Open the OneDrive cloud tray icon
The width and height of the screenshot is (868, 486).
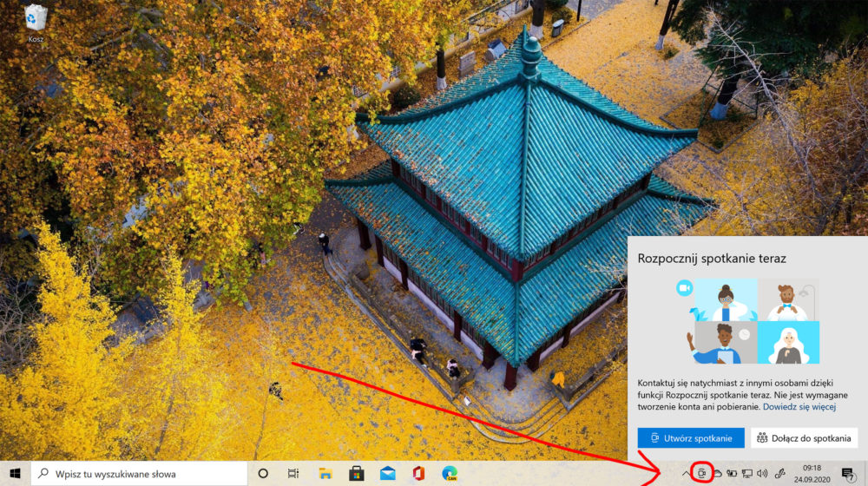coord(717,473)
